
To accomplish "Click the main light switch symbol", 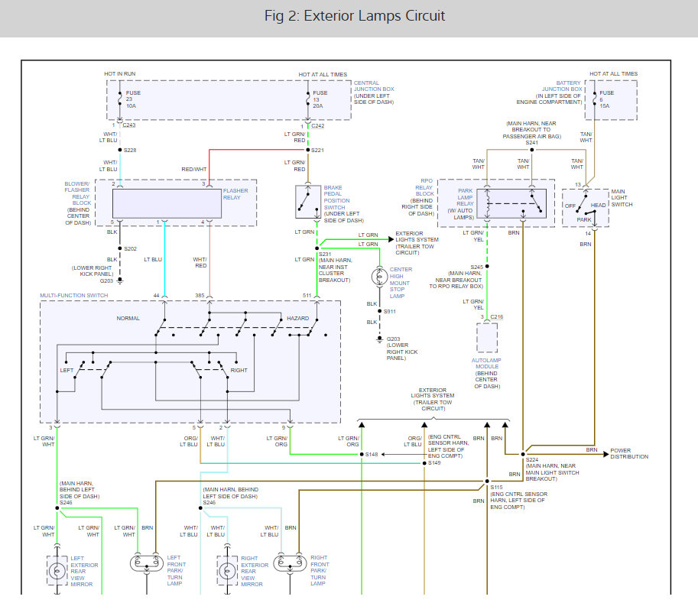I will pos(585,206).
